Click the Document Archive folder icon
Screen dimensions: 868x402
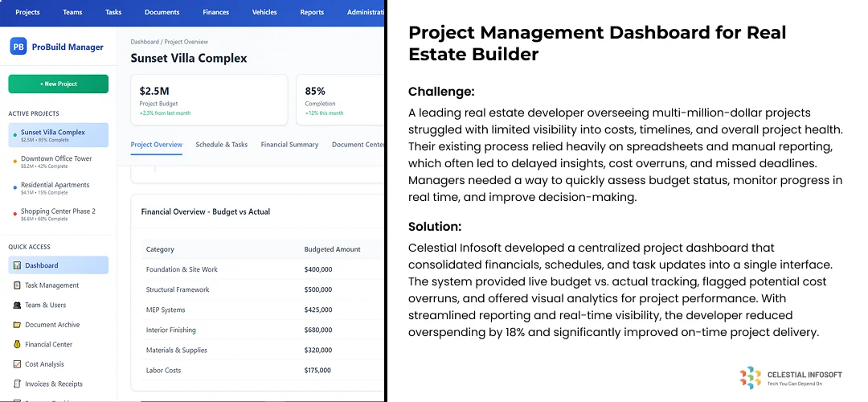pyautogui.click(x=17, y=325)
